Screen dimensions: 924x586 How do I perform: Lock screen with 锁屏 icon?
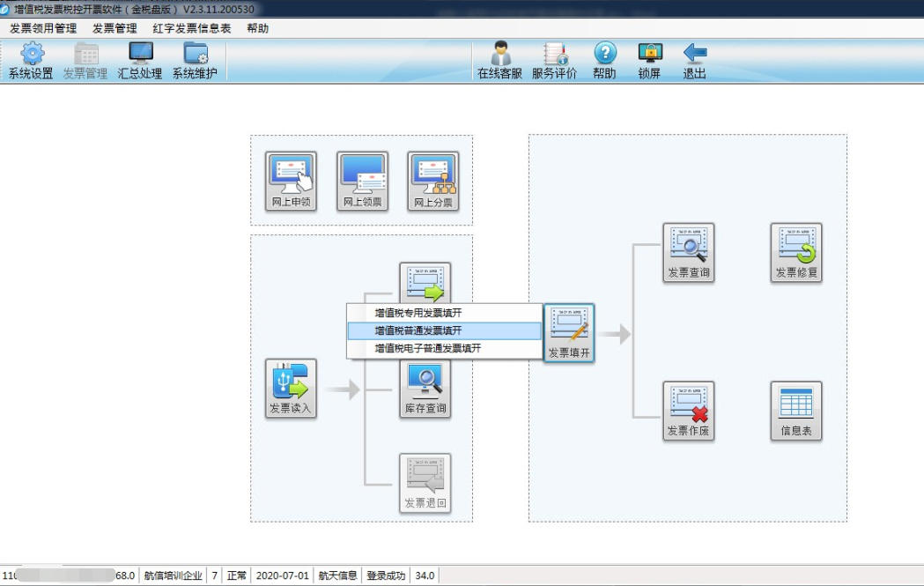[649, 61]
